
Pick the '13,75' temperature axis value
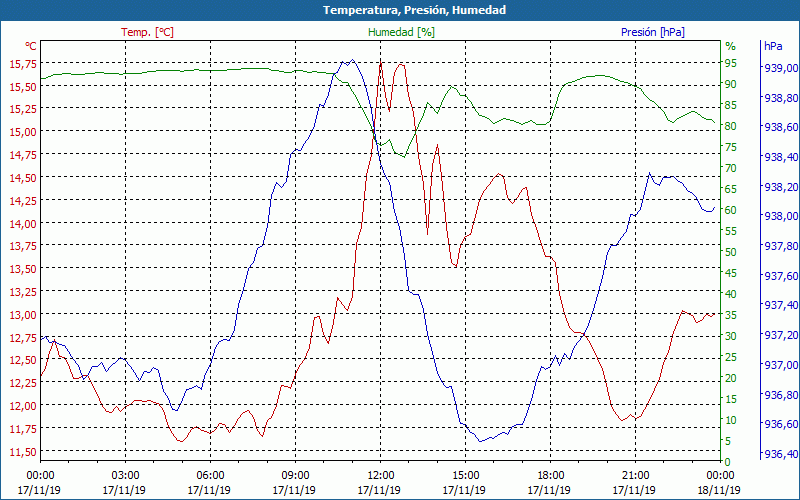(23, 246)
